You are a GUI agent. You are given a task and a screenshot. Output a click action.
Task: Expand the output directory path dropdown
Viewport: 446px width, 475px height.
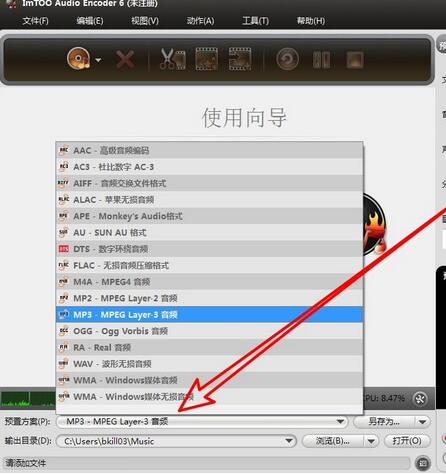pyautogui.click(x=289, y=441)
